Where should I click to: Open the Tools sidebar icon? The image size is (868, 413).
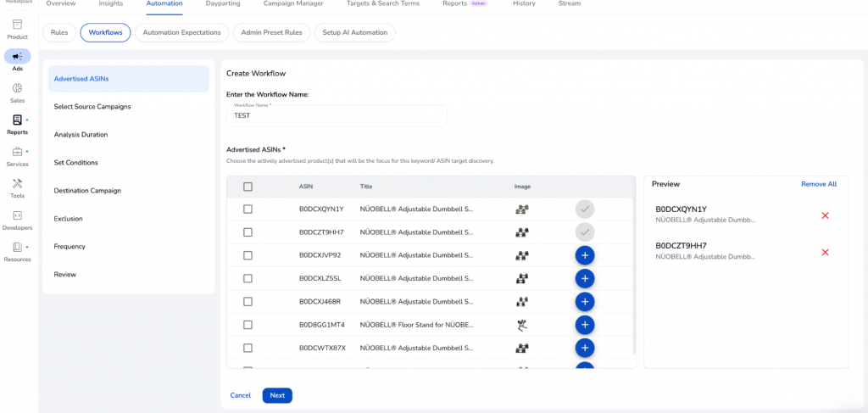tap(18, 183)
